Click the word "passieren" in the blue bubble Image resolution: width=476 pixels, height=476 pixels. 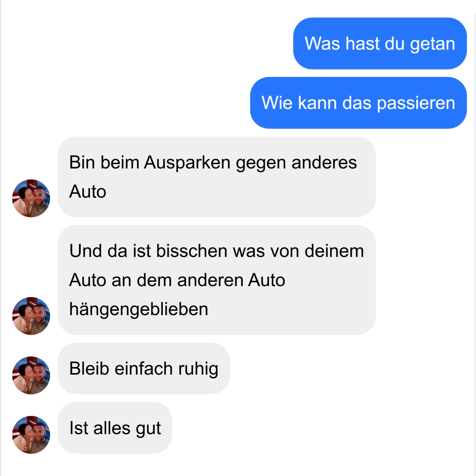(416, 103)
